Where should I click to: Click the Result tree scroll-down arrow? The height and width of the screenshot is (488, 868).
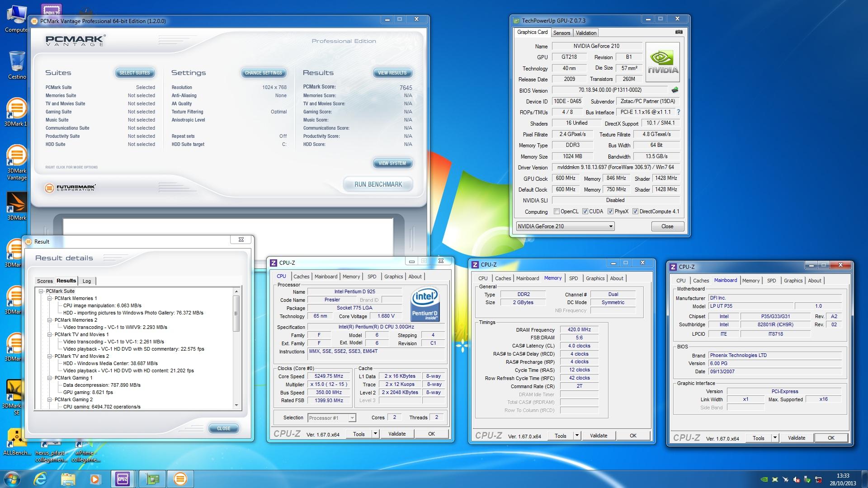(236, 405)
